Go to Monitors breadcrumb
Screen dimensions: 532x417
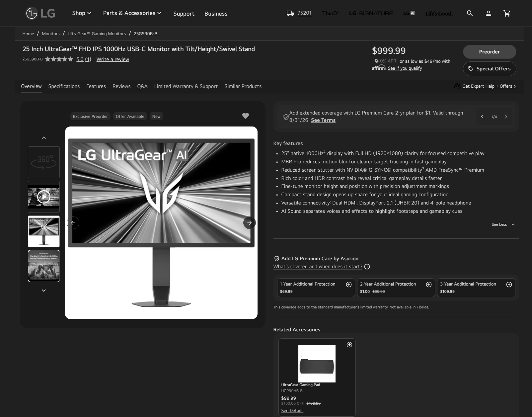(51, 34)
